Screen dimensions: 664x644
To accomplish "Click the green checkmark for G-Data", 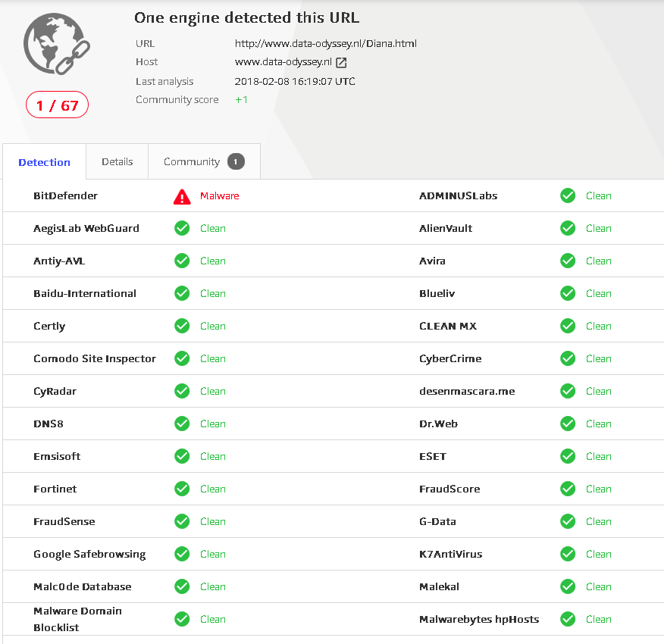I will pos(568,521).
